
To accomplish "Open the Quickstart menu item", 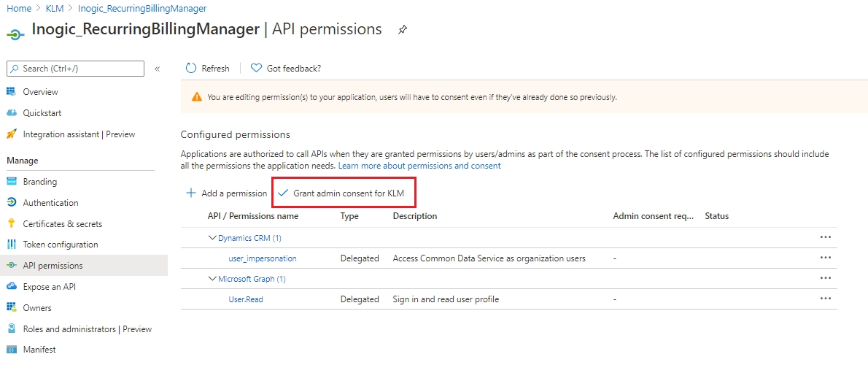I will pyautogui.click(x=42, y=113).
